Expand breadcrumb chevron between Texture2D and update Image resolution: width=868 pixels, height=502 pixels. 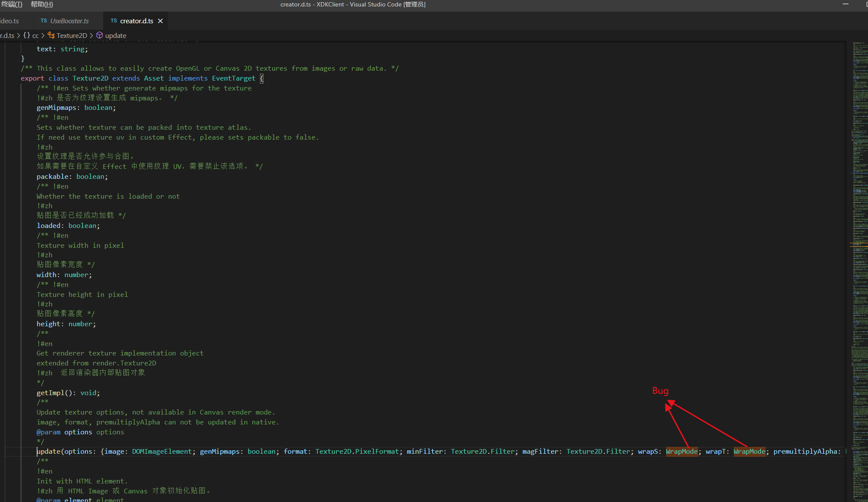91,36
